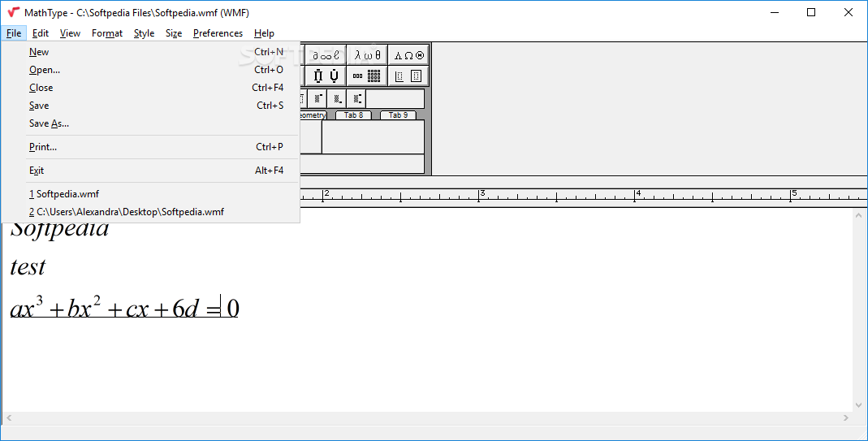Open the View menu
The height and width of the screenshot is (441, 868).
tap(70, 33)
